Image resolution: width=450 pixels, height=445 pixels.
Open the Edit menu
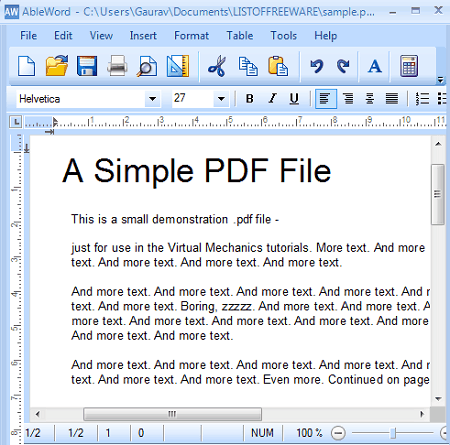tap(63, 36)
